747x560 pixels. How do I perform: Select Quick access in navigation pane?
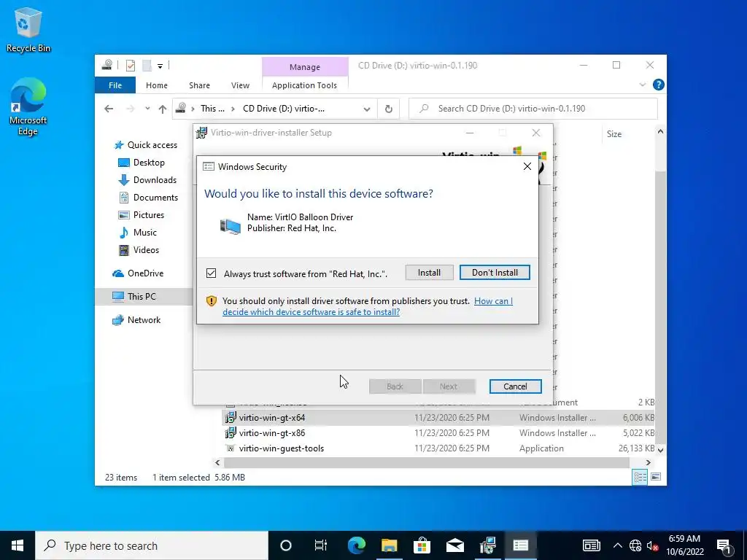(x=146, y=145)
